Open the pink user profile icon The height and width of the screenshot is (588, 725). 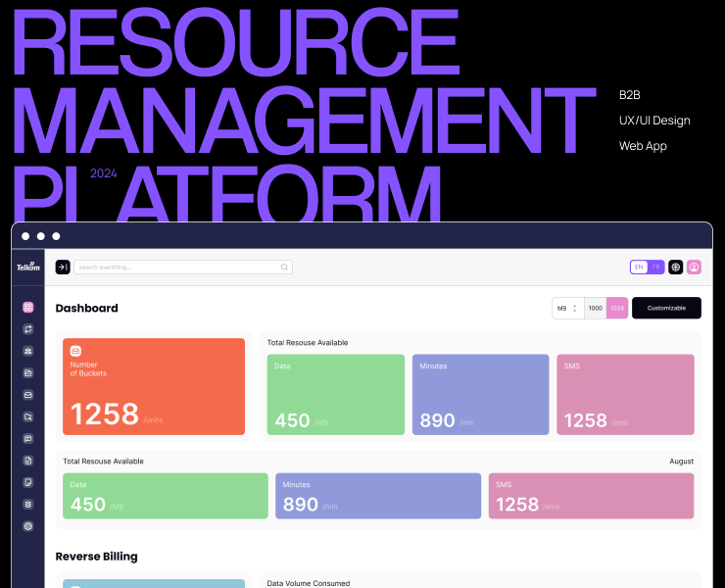(x=694, y=267)
